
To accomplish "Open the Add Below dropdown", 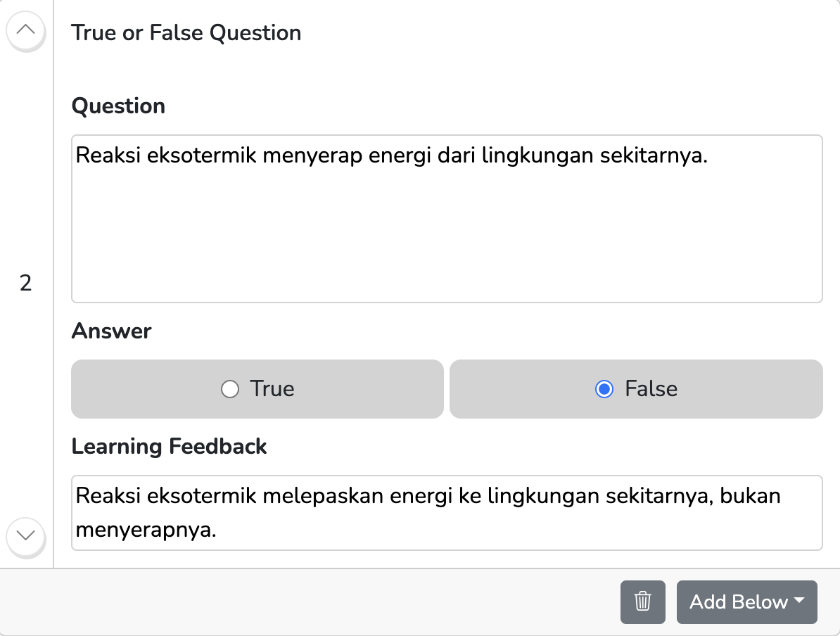I will point(739,602).
